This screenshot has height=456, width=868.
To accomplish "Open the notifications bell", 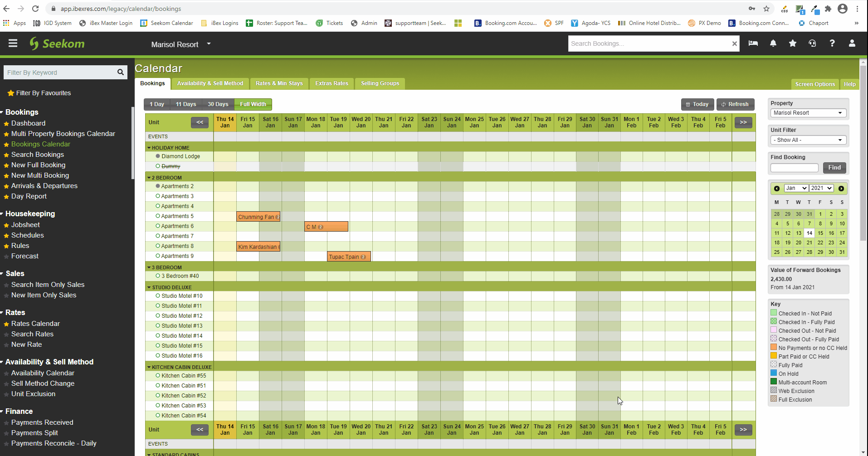I will (x=773, y=43).
